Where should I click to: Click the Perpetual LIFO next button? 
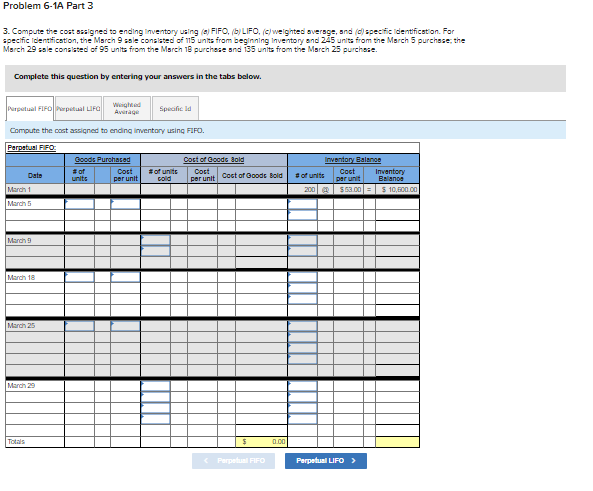click(326, 461)
